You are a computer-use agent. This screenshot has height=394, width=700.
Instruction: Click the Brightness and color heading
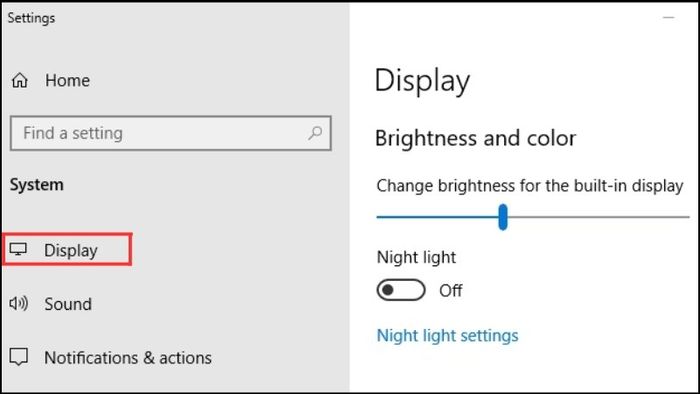point(475,138)
